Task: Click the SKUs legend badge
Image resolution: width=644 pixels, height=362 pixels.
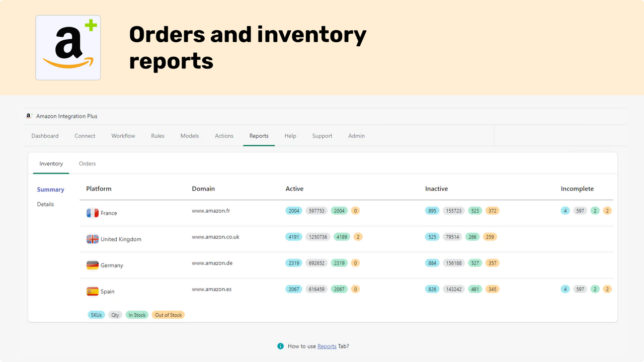Action: tap(96, 314)
